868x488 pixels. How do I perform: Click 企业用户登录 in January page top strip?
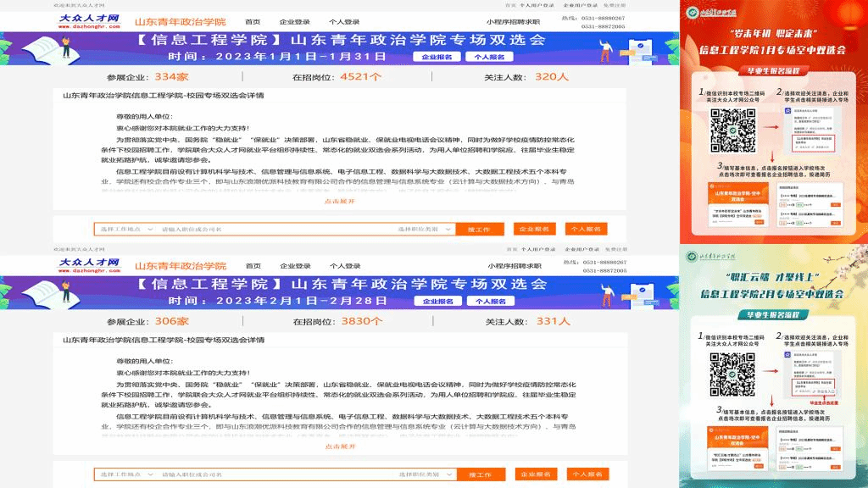coord(581,5)
